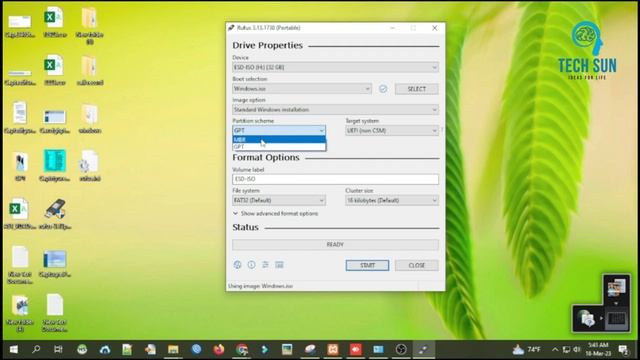The image size is (640, 360).
Task: Click into the Volume label field
Action: point(336,179)
